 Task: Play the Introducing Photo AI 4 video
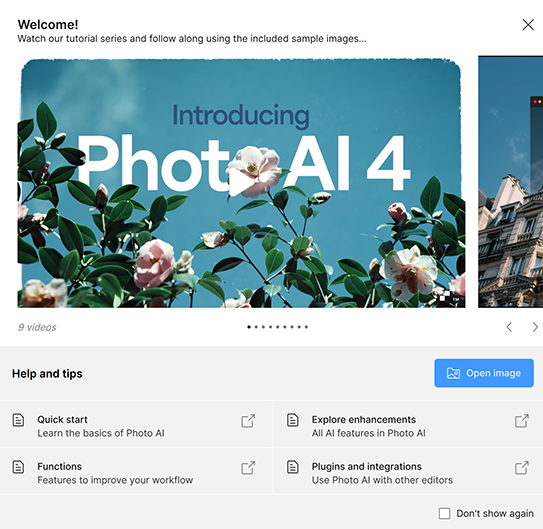[240, 183]
